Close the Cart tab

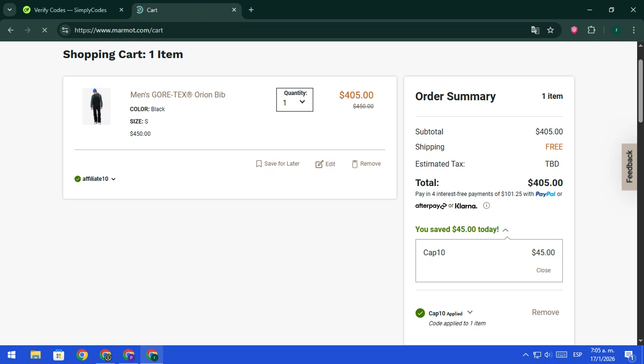(234, 10)
